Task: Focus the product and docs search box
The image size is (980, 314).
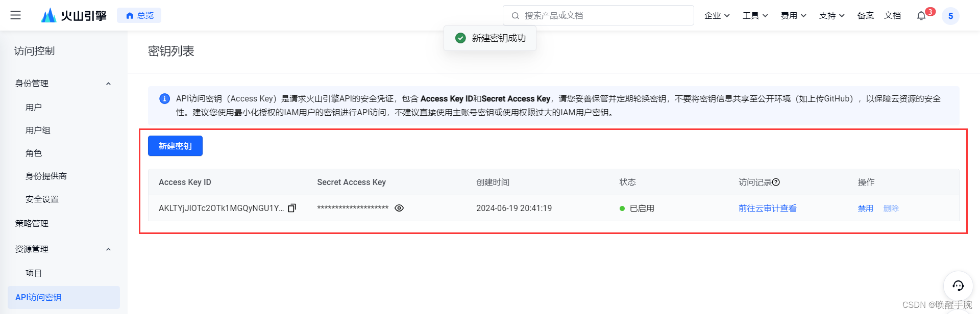Action: tap(602, 15)
